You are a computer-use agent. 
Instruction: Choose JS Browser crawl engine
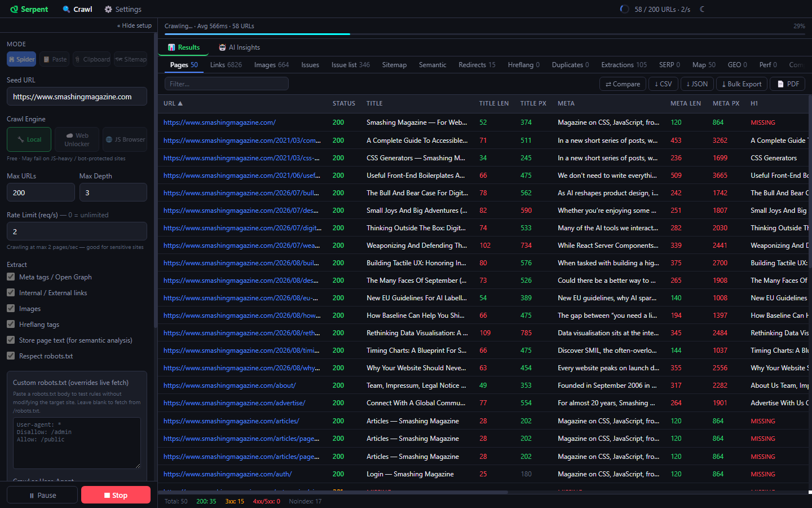(125, 139)
